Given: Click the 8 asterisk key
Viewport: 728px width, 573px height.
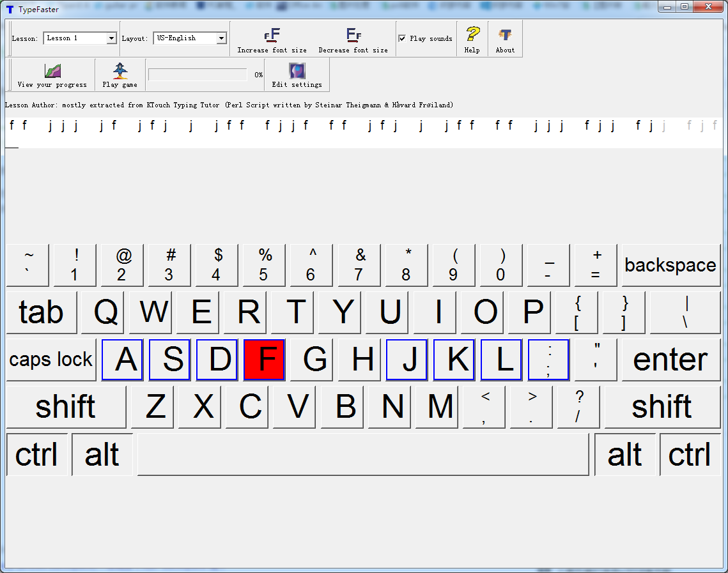Looking at the screenshot, I should tap(407, 265).
